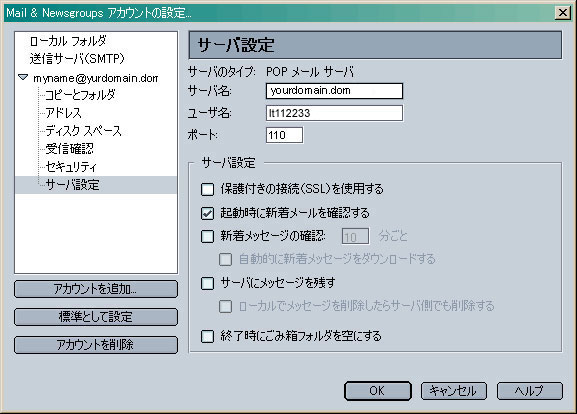Uncheck 起動時に新着メールを確認する
577x414 pixels.
tap(208, 213)
